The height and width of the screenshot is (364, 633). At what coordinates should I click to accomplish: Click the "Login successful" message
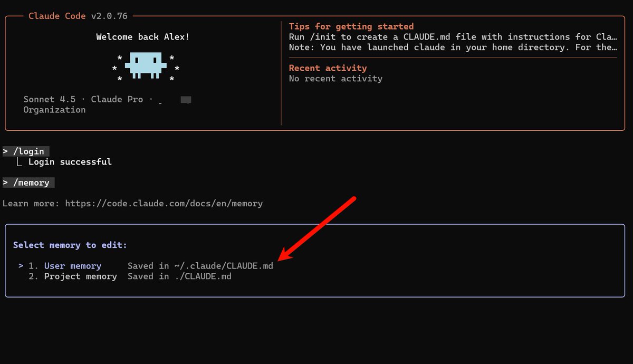pos(70,162)
